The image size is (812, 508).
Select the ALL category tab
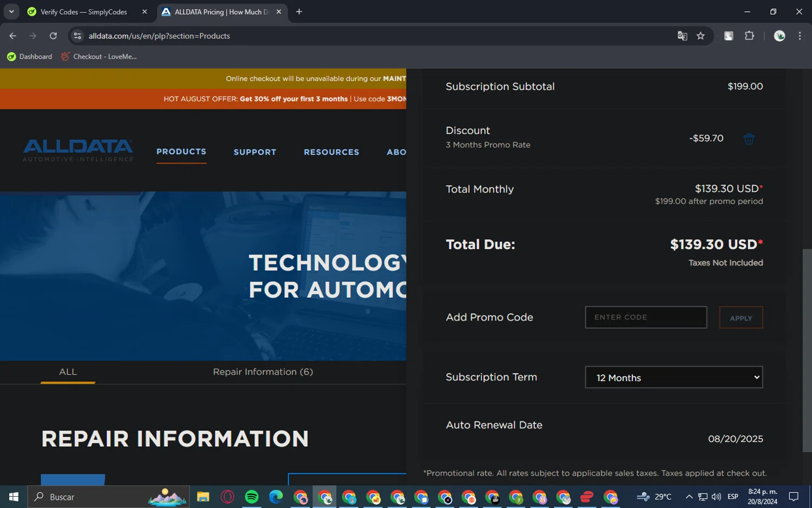[68, 372]
